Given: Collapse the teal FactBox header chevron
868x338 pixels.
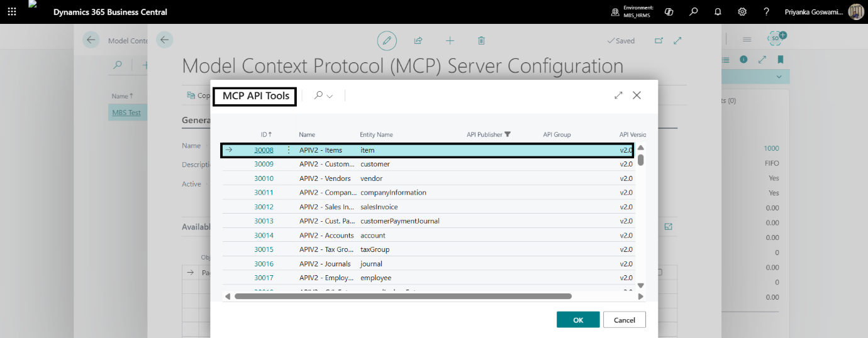Looking at the screenshot, I should (x=781, y=77).
